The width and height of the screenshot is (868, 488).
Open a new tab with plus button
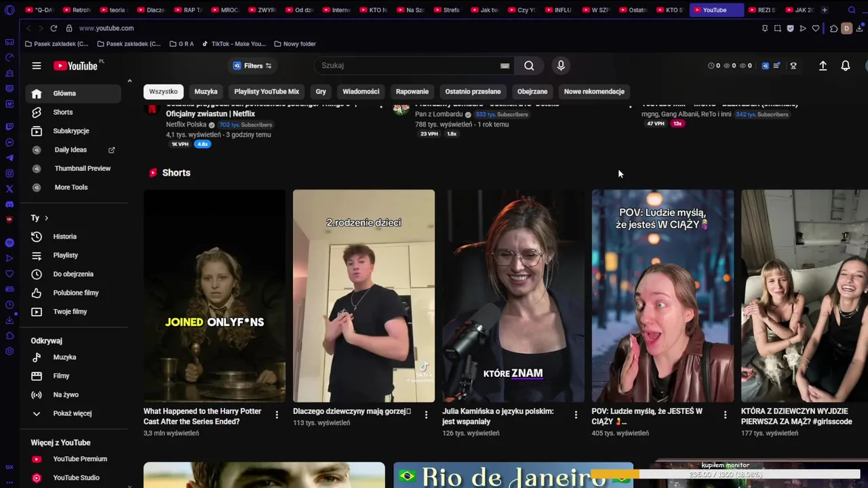click(x=825, y=10)
